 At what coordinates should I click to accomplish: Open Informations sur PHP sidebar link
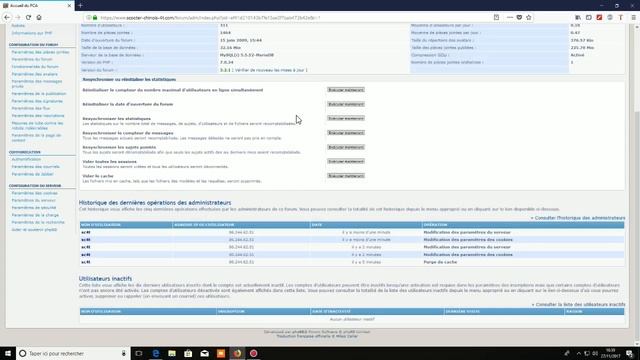pos(32,33)
